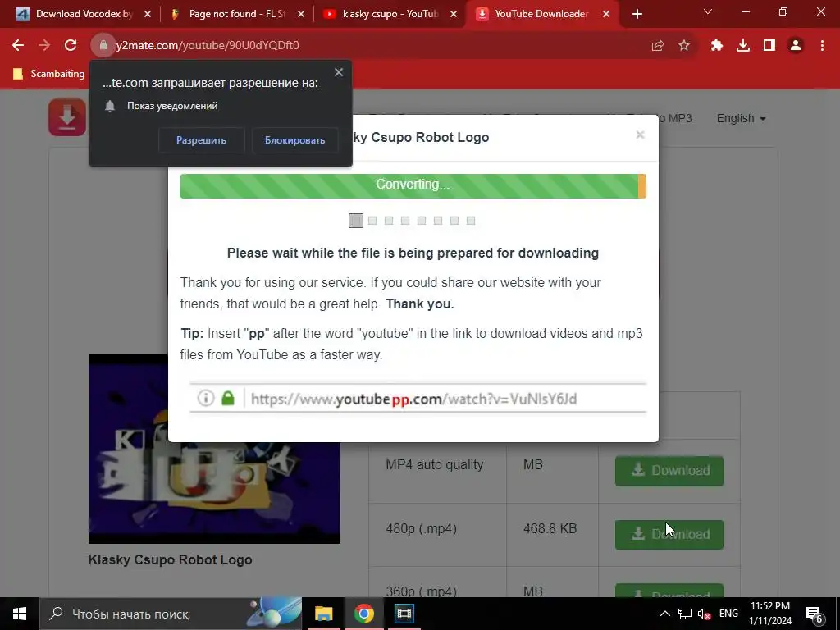
Task: Close the Converting dialog with the X
Action: click(x=640, y=135)
